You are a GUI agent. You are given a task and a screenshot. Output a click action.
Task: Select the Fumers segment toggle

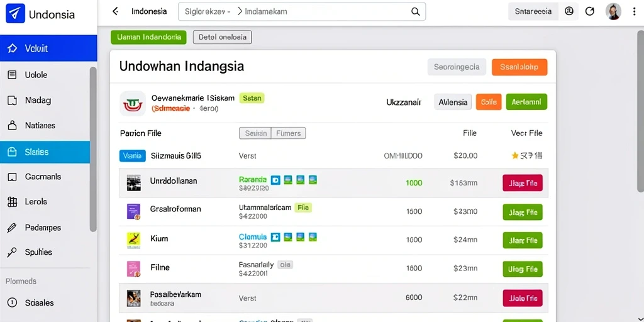click(288, 133)
